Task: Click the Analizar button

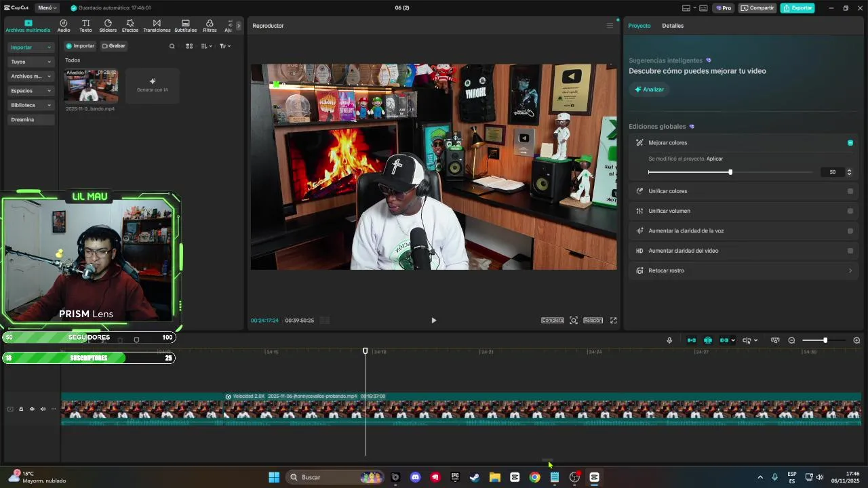Action: 649,89
